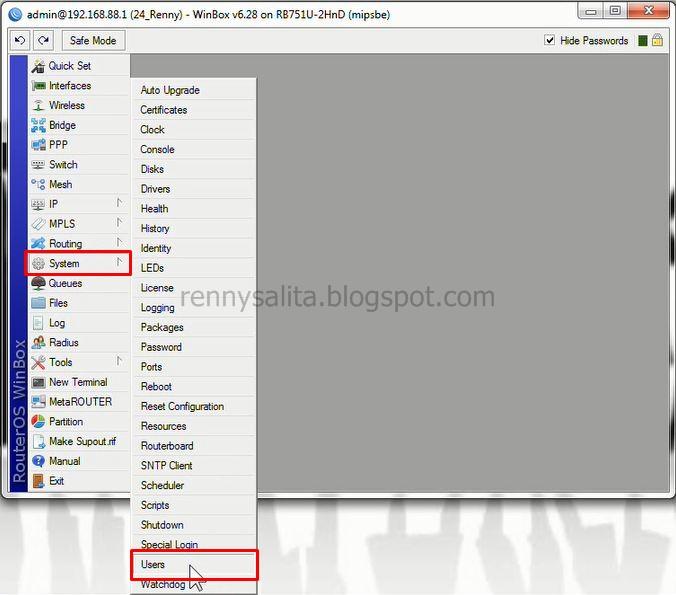Open Watchdog submenu entry
Viewport: 676px width, 595px height.
[x=194, y=585]
